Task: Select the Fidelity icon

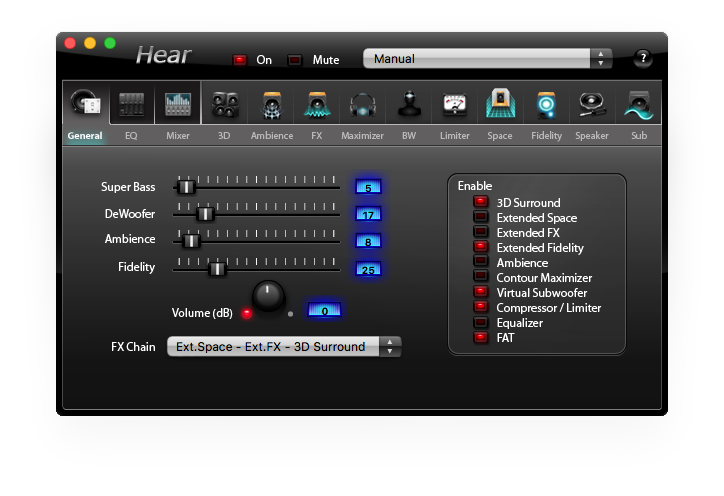Action: pyautogui.click(x=546, y=104)
